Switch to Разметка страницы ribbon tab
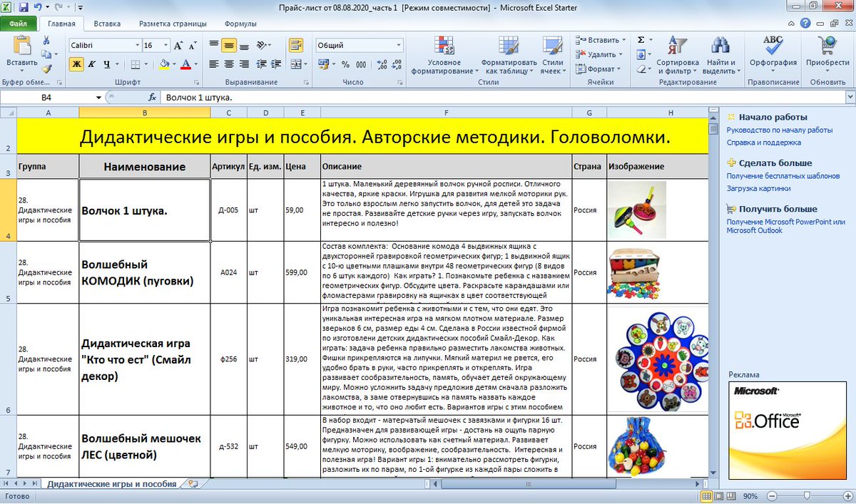 coord(173,24)
